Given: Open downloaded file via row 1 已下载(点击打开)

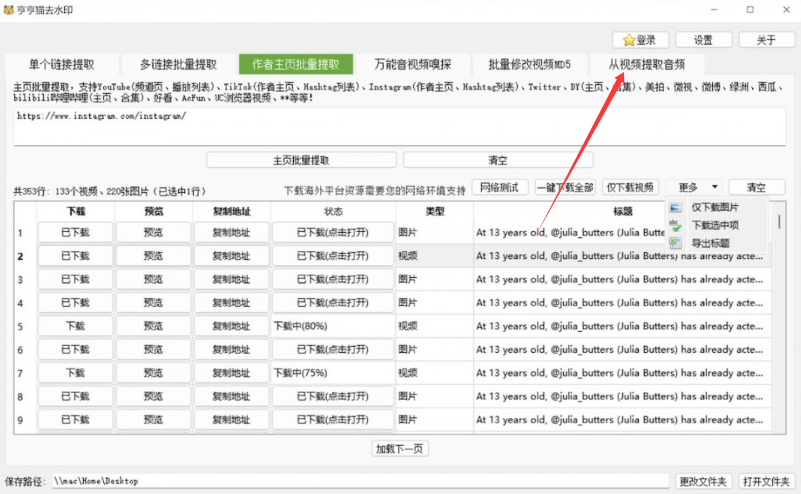Looking at the screenshot, I should [x=332, y=232].
